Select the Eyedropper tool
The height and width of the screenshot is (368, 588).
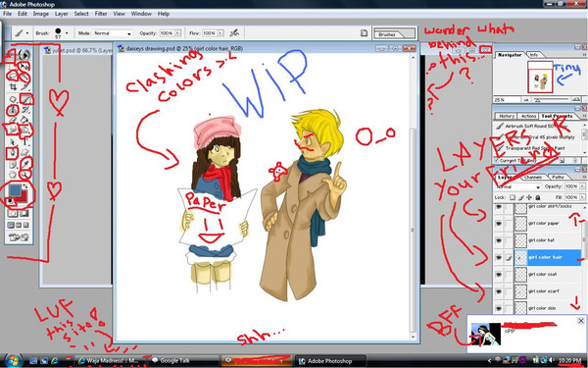point(25,164)
